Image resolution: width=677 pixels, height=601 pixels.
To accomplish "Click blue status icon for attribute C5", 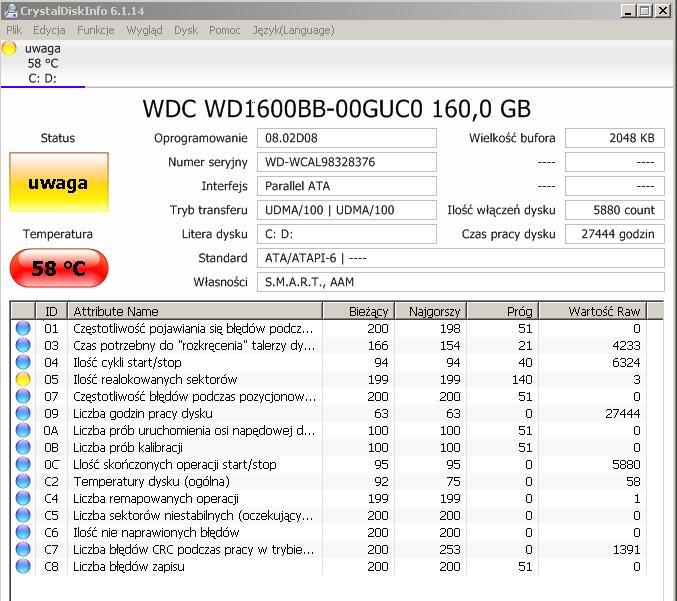I will point(23,516).
